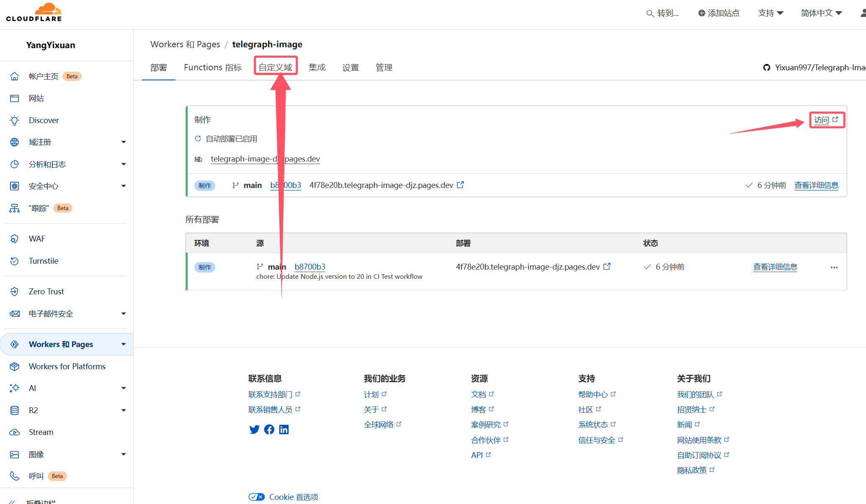
Task: Click the globe icon for 域注册
Action: (x=15, y=142)
